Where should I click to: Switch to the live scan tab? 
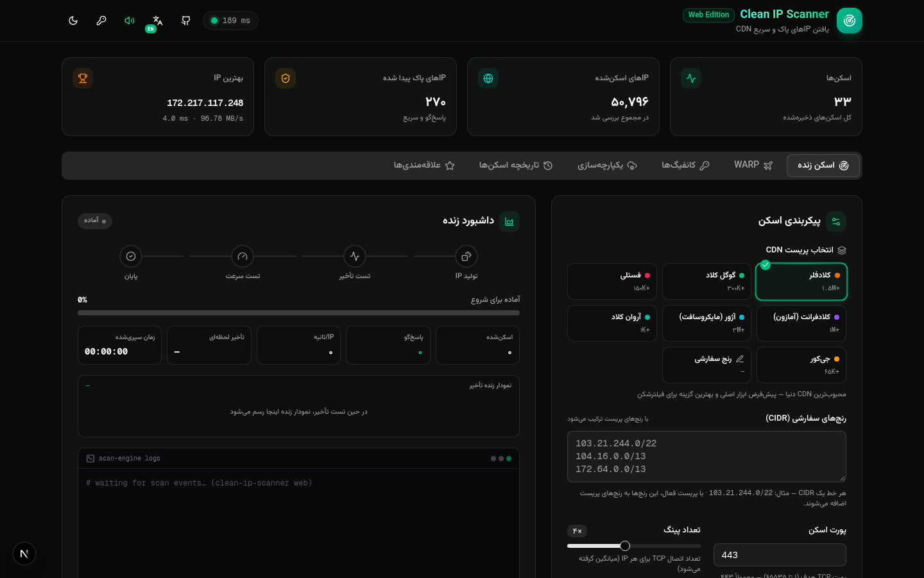(x=823, y=166)
